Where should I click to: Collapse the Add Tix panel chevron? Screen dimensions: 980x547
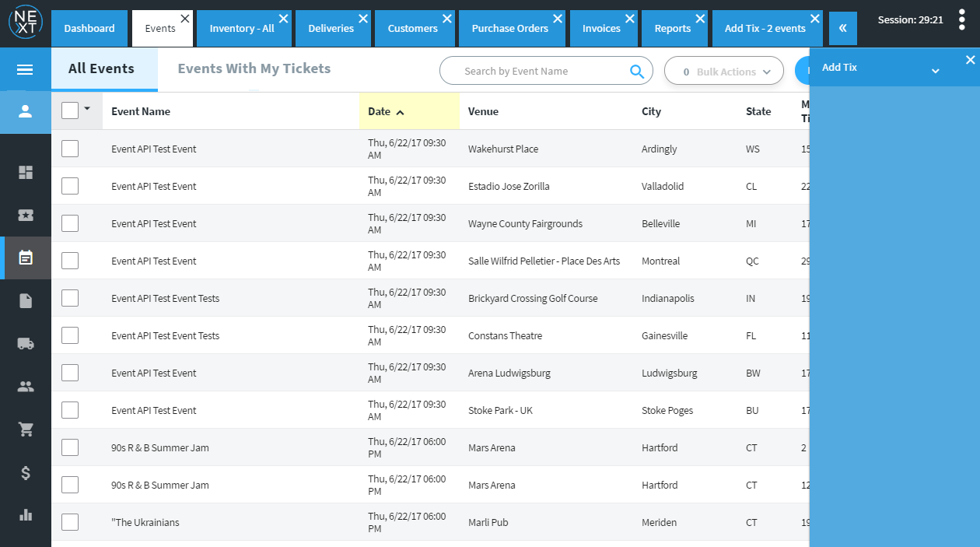click(x=935, y=71)
